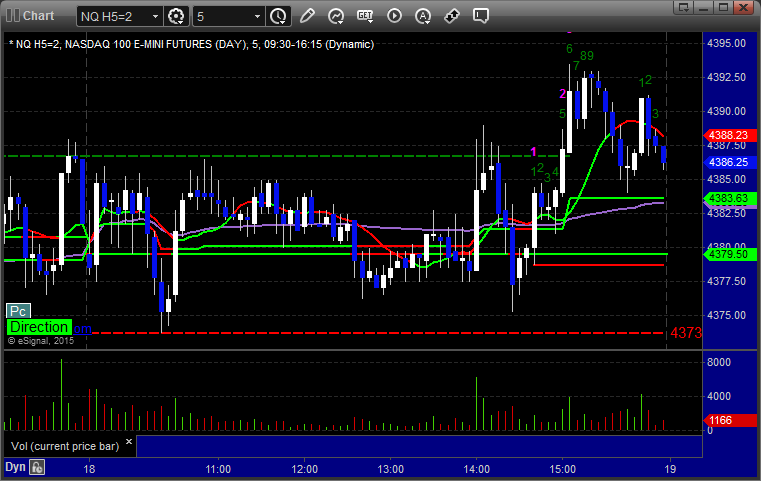761x481 pixels.
Task: Click the magenta 1 wave label
Action: 533,152
